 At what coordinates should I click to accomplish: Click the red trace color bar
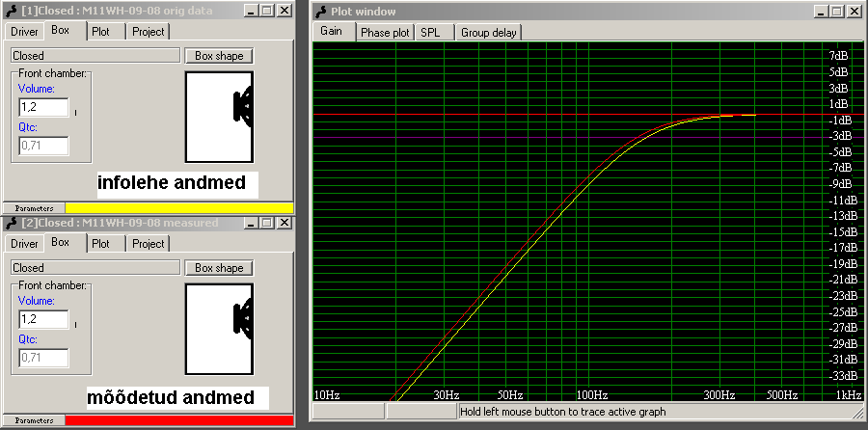(178, 420)
